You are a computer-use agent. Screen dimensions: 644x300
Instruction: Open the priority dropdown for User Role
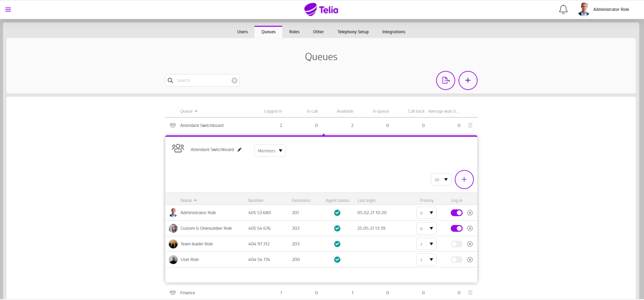[426, 259]
